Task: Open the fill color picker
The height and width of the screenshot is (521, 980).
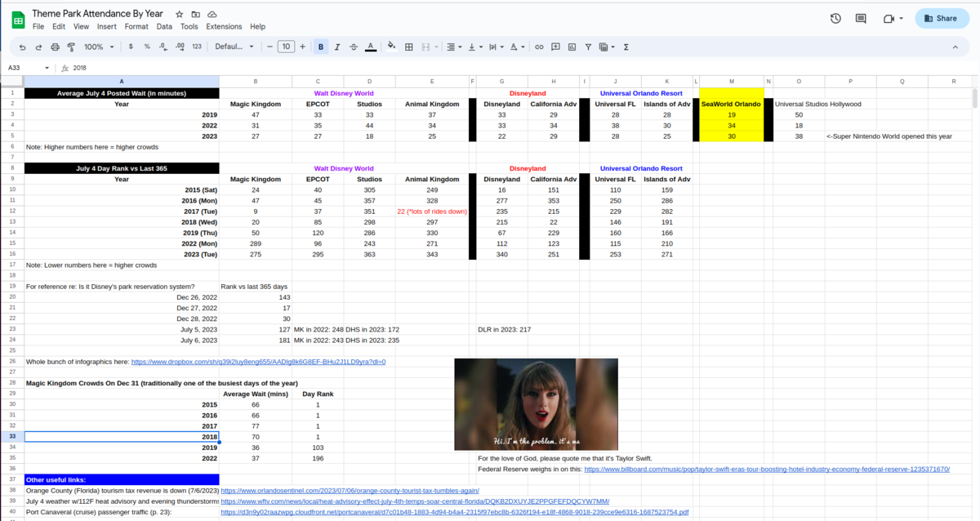Action: point(391,47)
